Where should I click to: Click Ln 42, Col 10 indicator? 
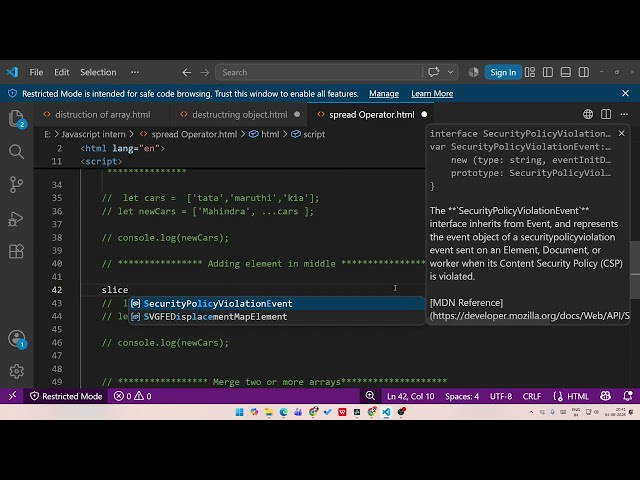click(x=410, y=396)
